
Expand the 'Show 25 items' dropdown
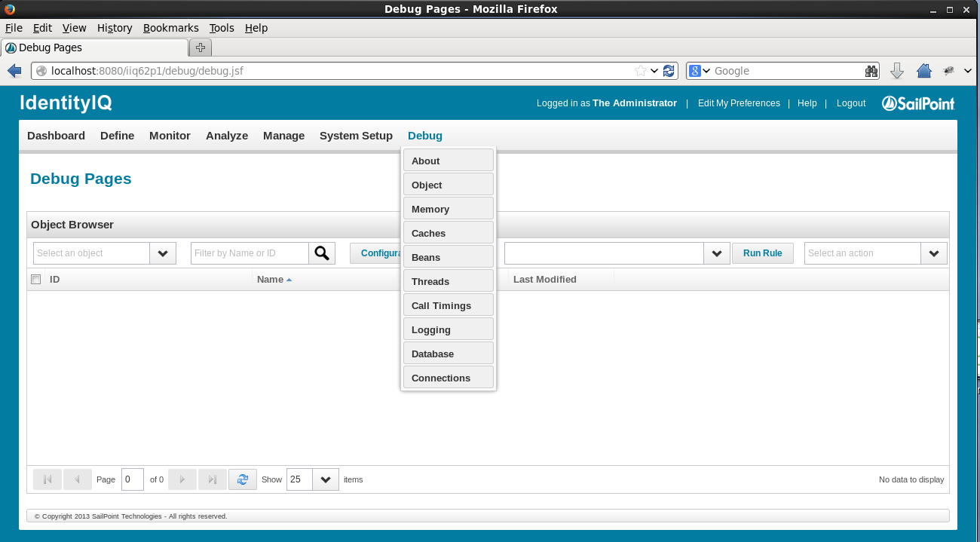[x=325, y=479]
